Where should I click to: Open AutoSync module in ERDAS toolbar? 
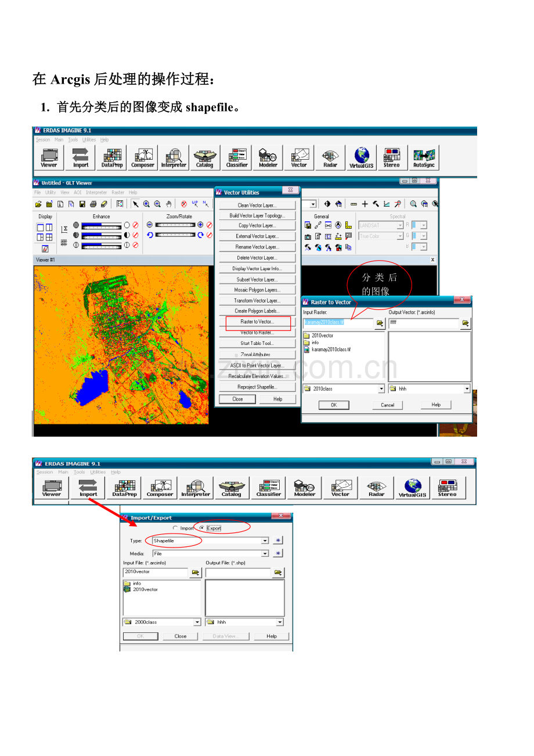424,157
